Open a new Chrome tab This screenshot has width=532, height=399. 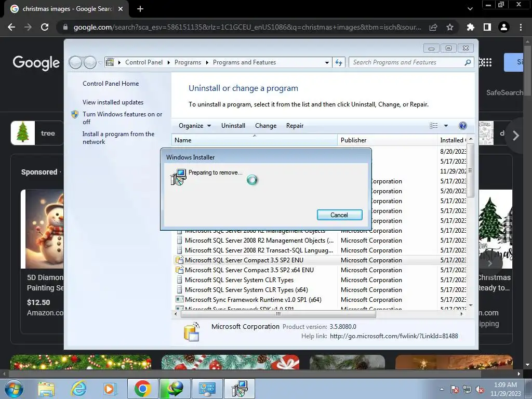click(140, 9)
